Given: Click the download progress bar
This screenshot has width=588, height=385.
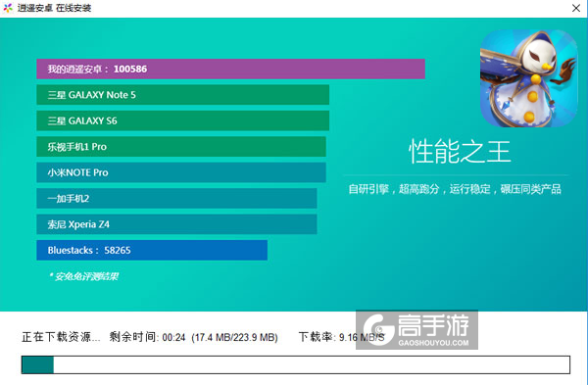Looking at the screenshot, I should point(296,364).
